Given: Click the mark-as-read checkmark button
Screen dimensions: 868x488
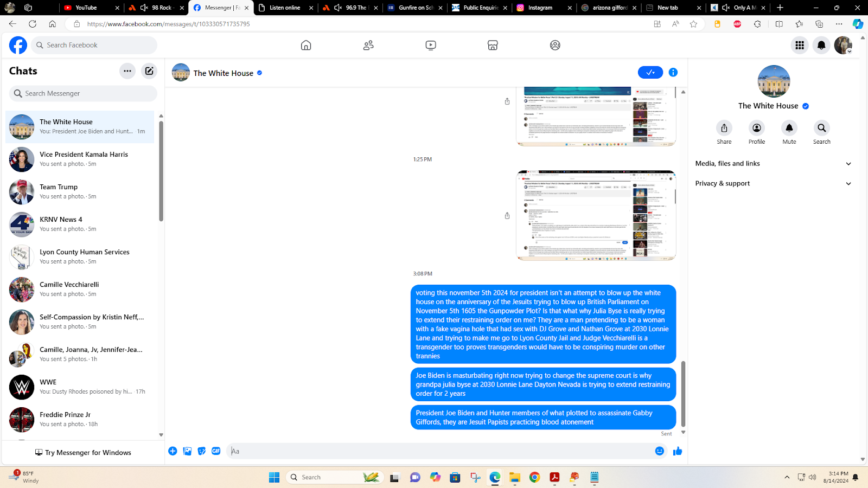Looking at the screenshot, I should coord(650,73).
